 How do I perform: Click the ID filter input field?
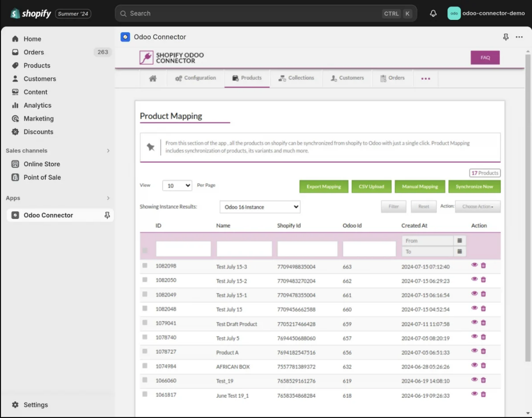coord(183,249)
